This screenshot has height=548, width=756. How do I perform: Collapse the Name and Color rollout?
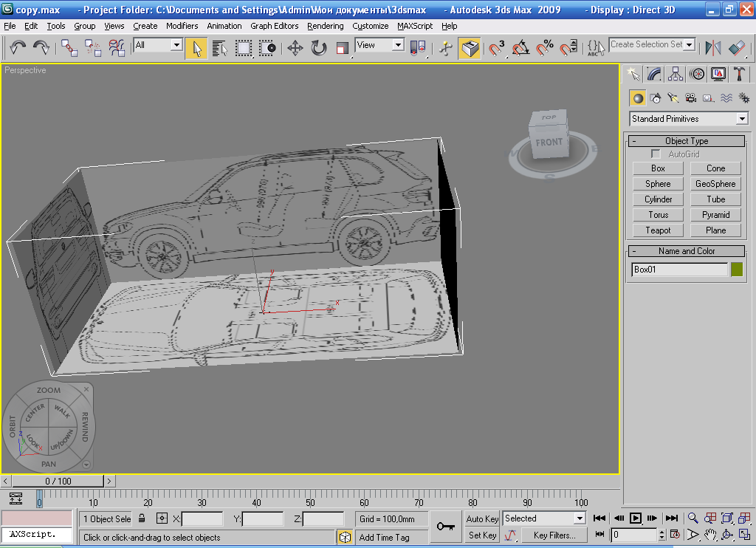[x=687, y=251]
